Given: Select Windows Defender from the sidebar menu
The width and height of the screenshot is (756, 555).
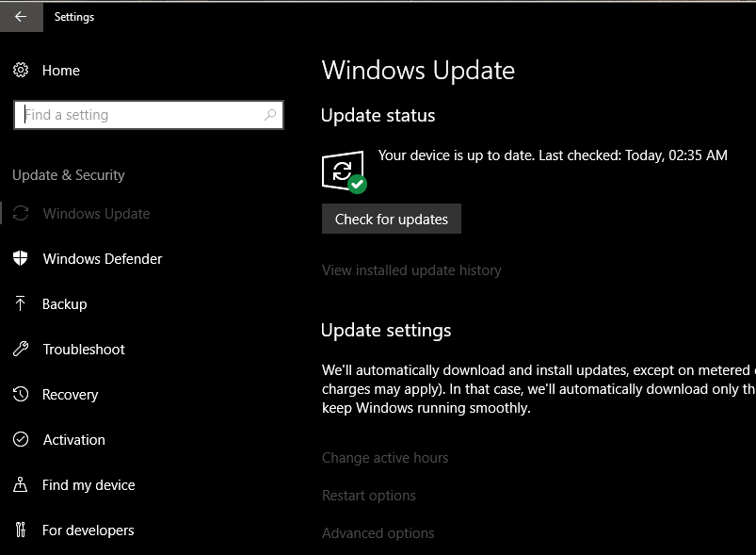Looking at the screenshot, I should point(104,258).
